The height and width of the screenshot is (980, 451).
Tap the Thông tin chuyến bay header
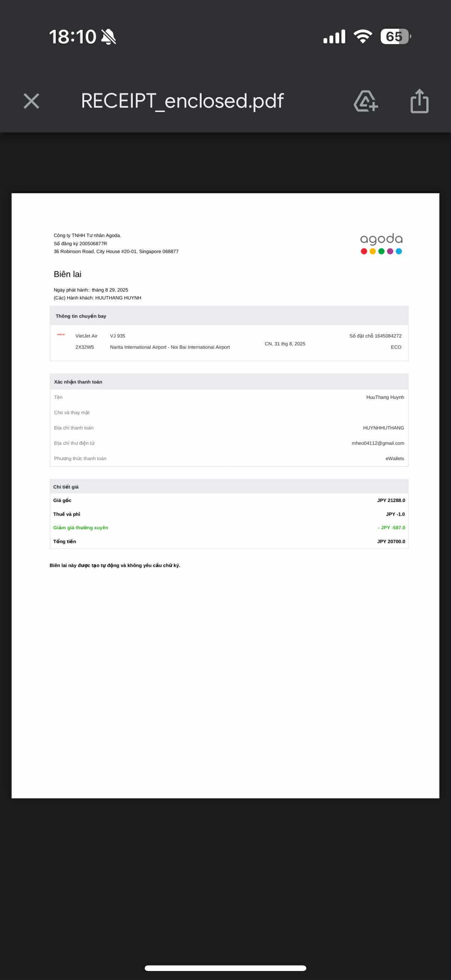(81, 316)
